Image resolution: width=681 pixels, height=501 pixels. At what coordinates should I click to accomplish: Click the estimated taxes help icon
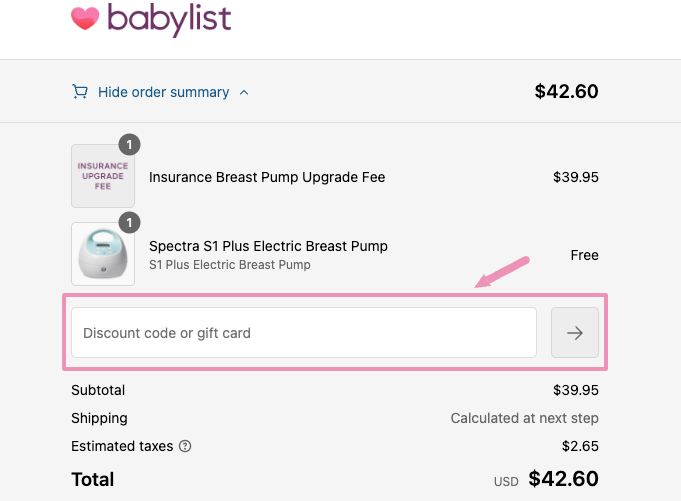click(x=185, y=447)
